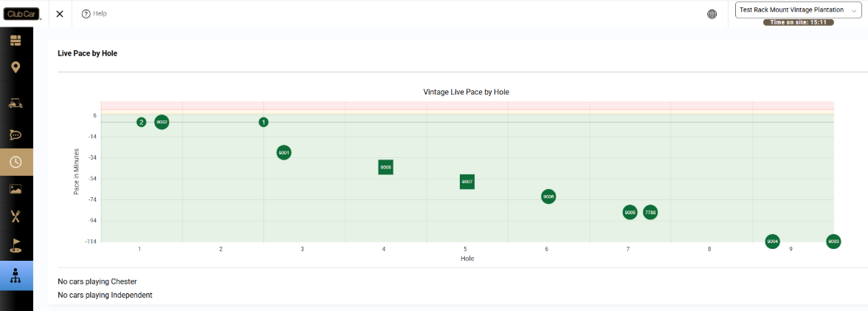Click the Pace in Minutes axis label
This screenshot has width=868, height=311.
[x=77, y=171]
